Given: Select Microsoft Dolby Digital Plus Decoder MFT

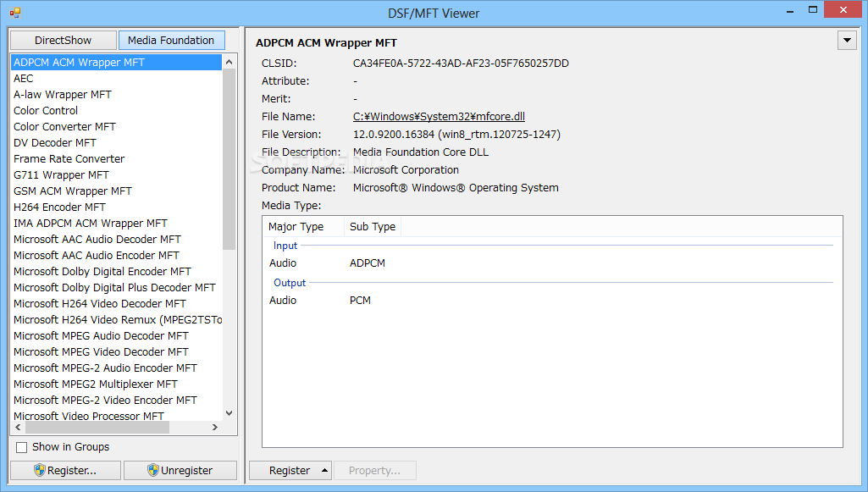Looking at the screenshot, I should (116, 287).
